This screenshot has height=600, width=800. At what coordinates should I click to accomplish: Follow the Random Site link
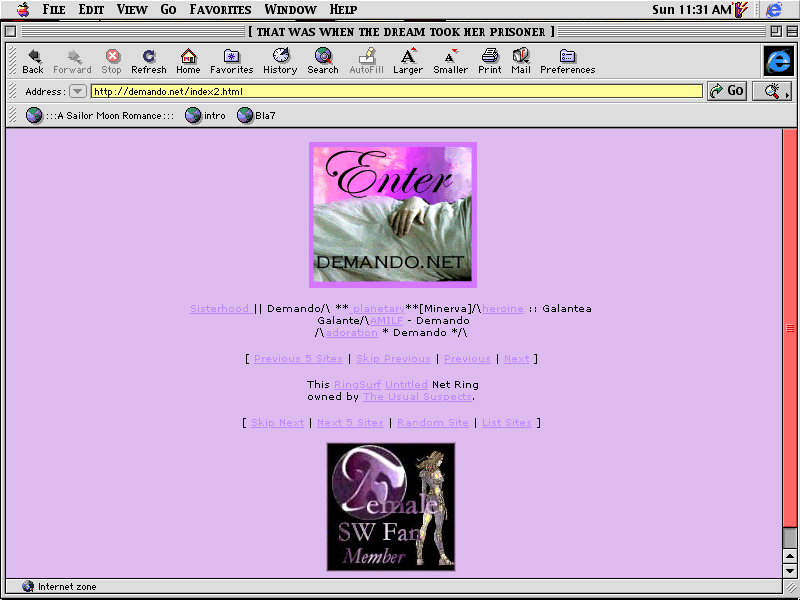(x=432, y=423)
